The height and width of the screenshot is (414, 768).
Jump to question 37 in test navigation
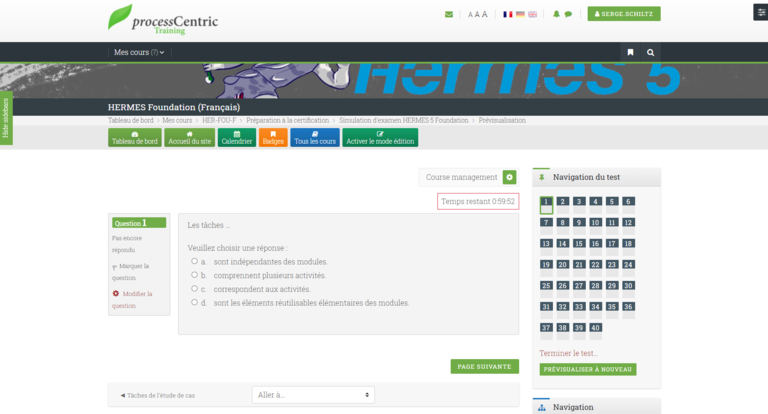point(546,332)
